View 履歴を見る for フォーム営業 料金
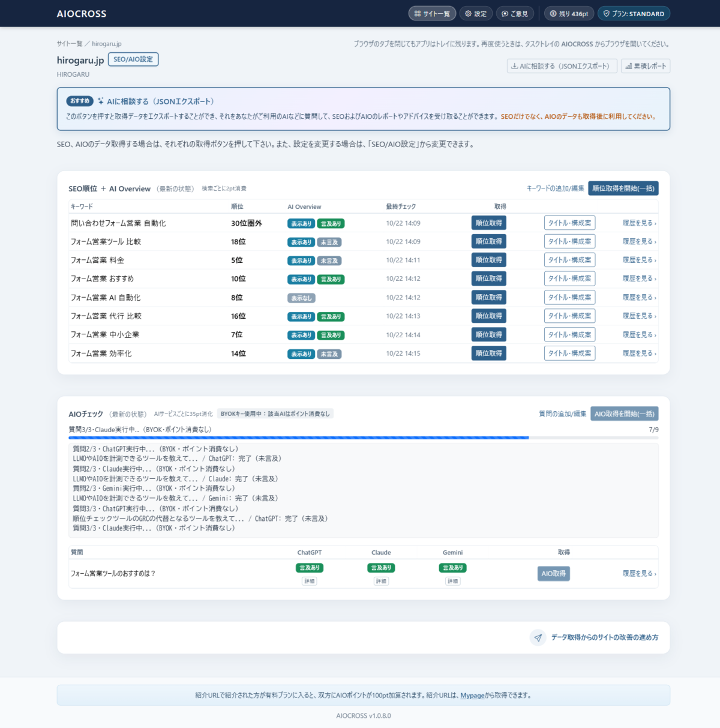The width and height of the screenshot is (720, 728). point(639,260)
